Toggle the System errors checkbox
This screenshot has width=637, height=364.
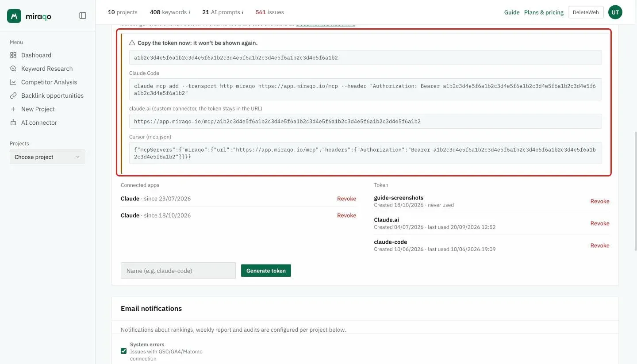click(124, 351)
